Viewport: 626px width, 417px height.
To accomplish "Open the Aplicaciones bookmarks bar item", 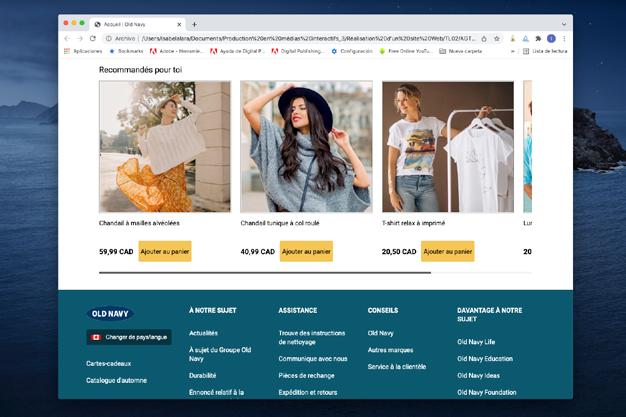I will 83,51.
